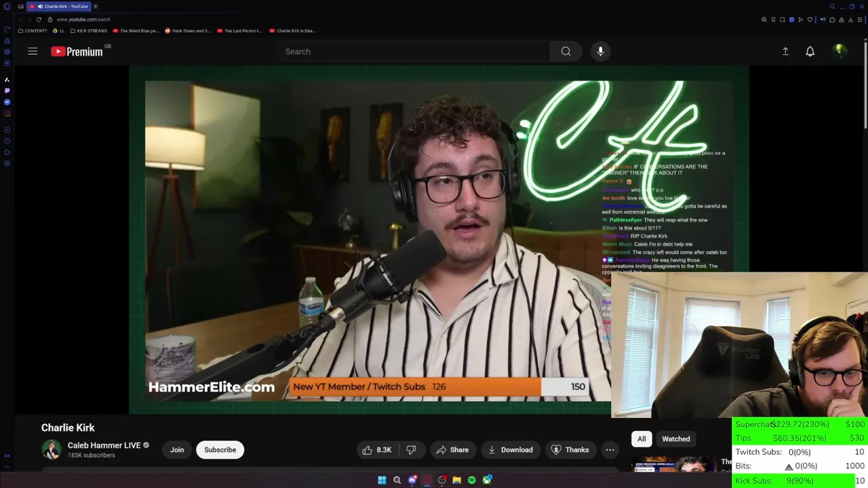Viewport: 868px width, 488px height.
Task: Mute tab audio speaker icon
Action: tap(823, 20)
